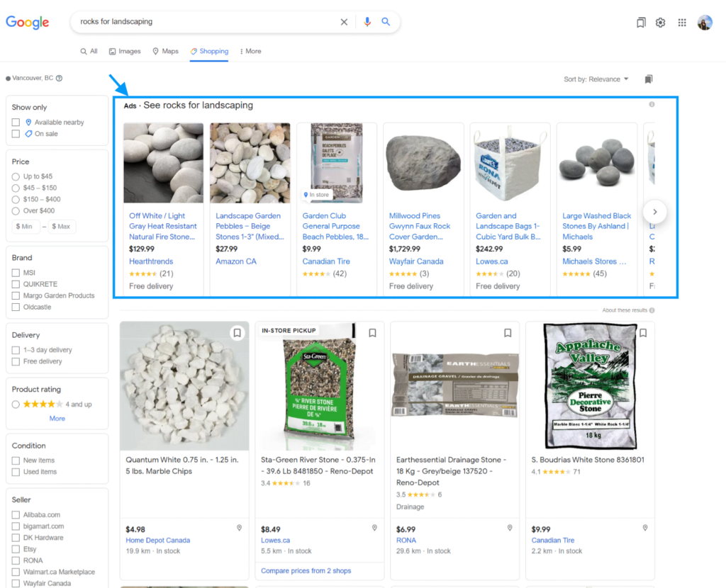The height and width of the screenshot is (588, 726).
Task: Open the settings gear
Action: coord(661,22)
